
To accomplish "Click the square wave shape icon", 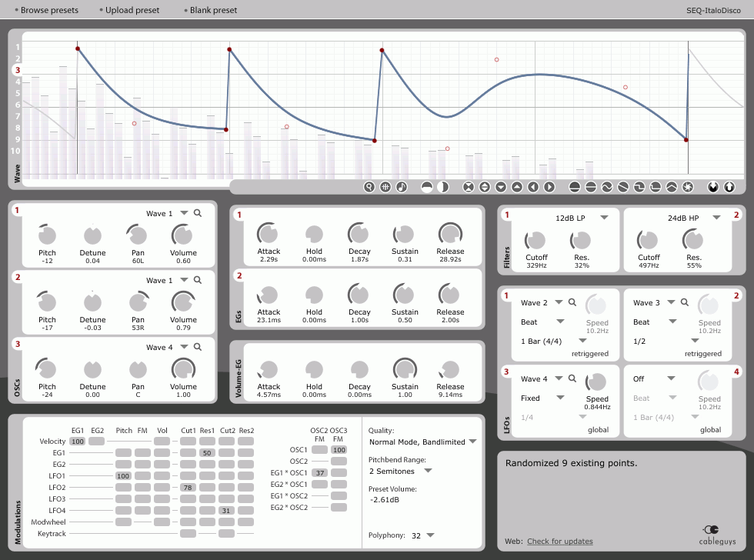I will (x=639, y=187).
